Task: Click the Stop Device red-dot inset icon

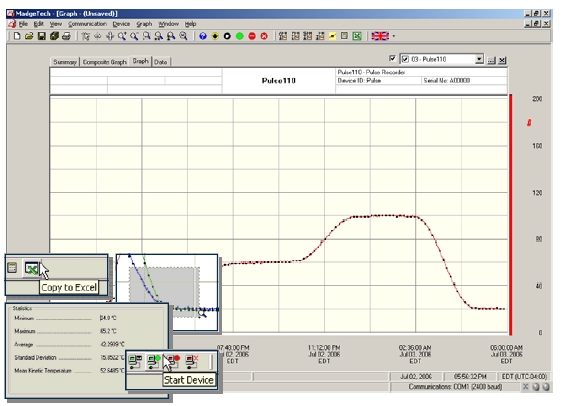Action: 173,362
